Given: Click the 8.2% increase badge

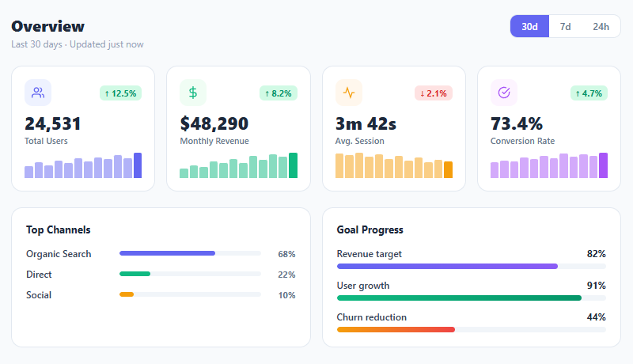Looking at the screenshot, I should (x=279, y=93).
